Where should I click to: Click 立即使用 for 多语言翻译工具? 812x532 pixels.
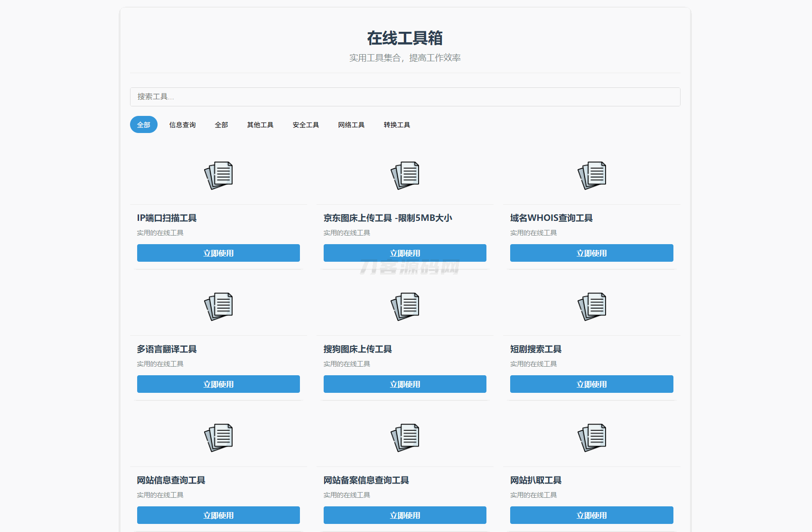pos(218,384)
